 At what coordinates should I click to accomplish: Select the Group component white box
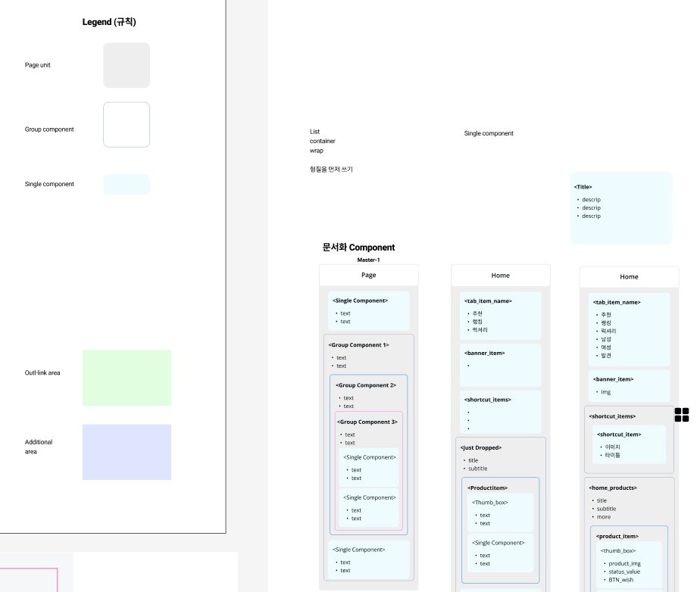(x=127, y=124)
